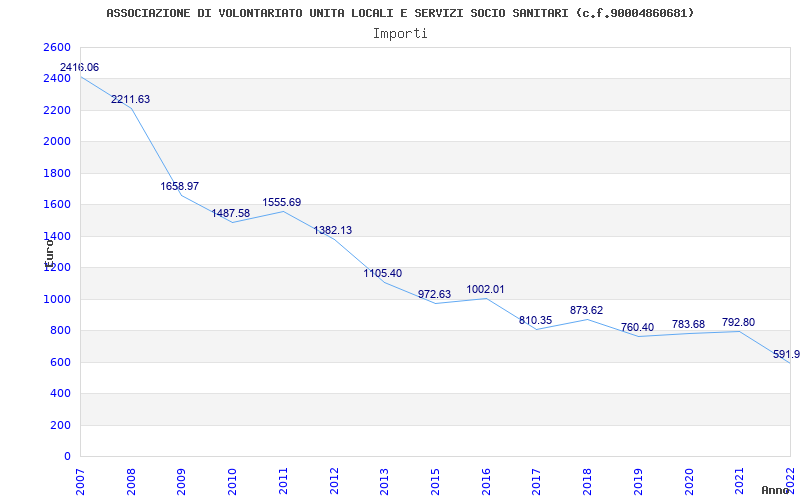The height and width of the screenshot is (500, 800).
Task: Click the 783.68 value for 2020
Action: [688, 324]
